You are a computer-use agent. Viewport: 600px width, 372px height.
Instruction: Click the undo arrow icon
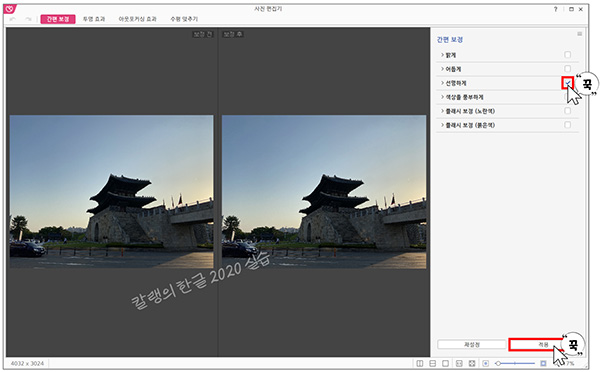(x=13, y=19)
